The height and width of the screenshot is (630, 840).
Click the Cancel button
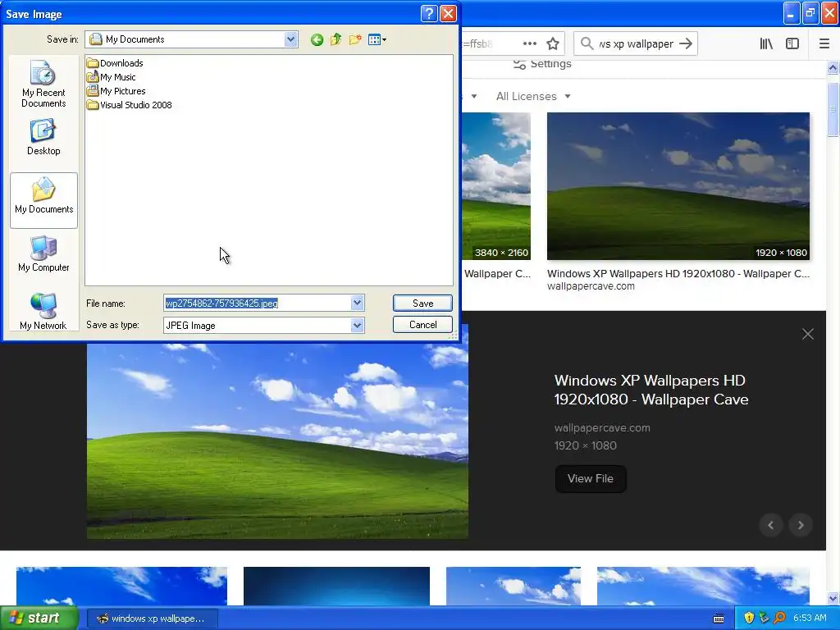[x=422, y=325]
